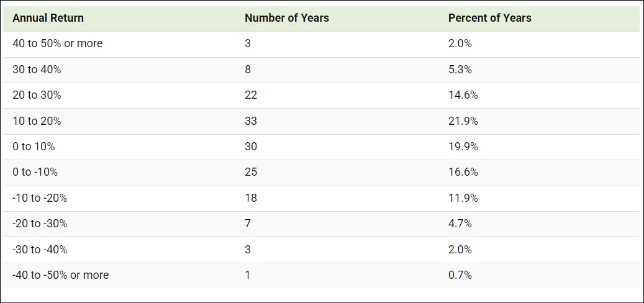Viewport: 644px width, 303px height.
Task: Click the Annual Return column header
Action: click(x=48, y=18)
